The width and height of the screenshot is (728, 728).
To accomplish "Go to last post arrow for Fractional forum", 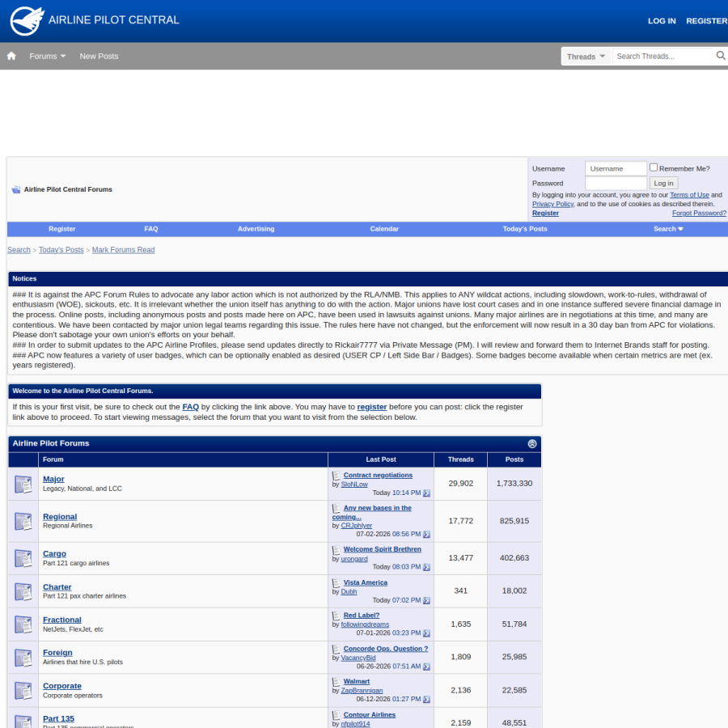I will coord(426,633).
